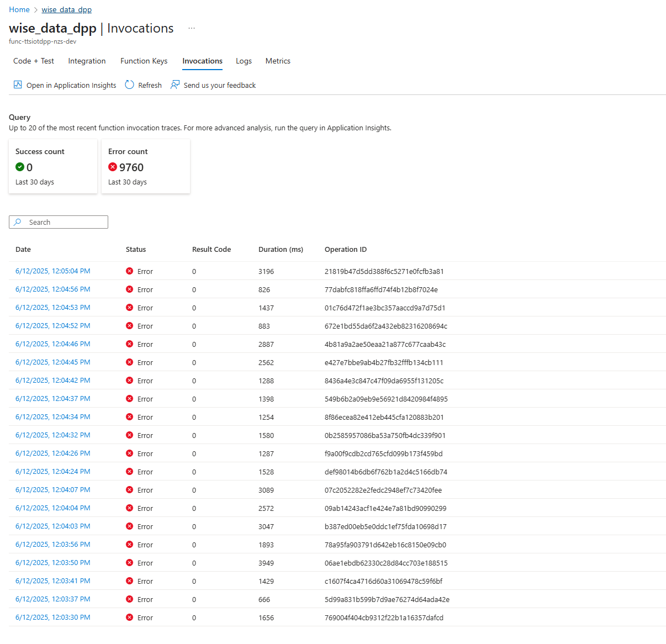
Task: Navigate to Home breadcrumb
Action: point(19,9)
